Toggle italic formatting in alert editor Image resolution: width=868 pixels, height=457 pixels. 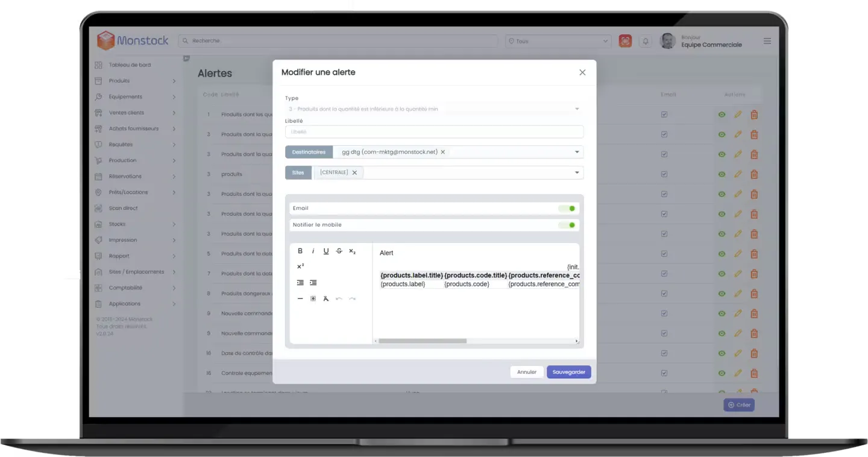coord(313,251)
